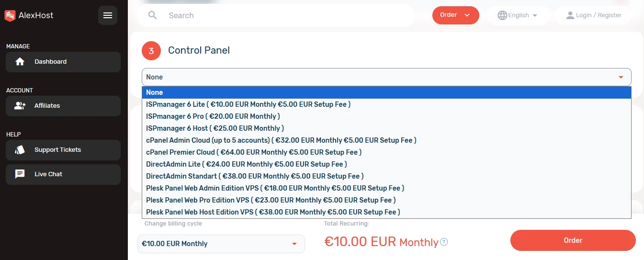Click the Live Chat bubble icon
The height and width of the screenshot is (260, 644).
click(20, 174)
